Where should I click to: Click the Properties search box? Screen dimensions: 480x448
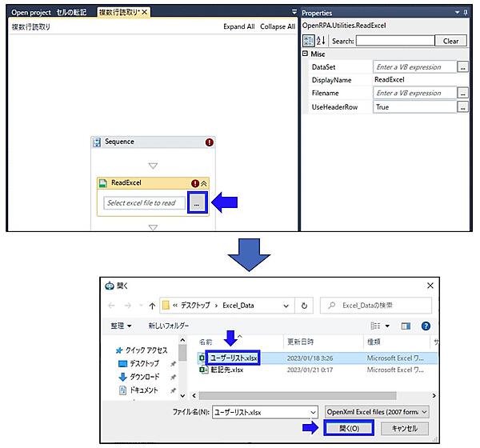pyautogui.click(x=395, y=41)
